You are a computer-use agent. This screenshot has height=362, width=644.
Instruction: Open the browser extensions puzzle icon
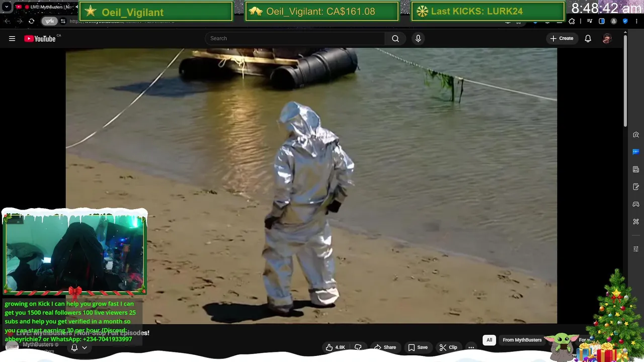click(x=572, y=21)
